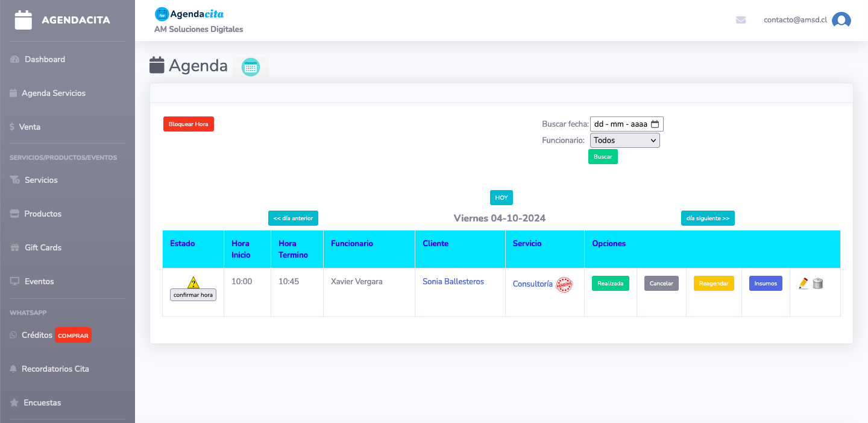The width and height of the screenshot is (868, 423).
Task: Mark appointment as Realizada
Action: pyautogui.click(x=610, y=284)
